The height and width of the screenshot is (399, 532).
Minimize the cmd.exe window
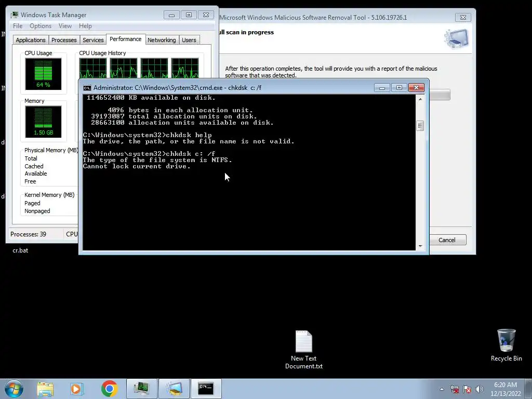(382, 88)
